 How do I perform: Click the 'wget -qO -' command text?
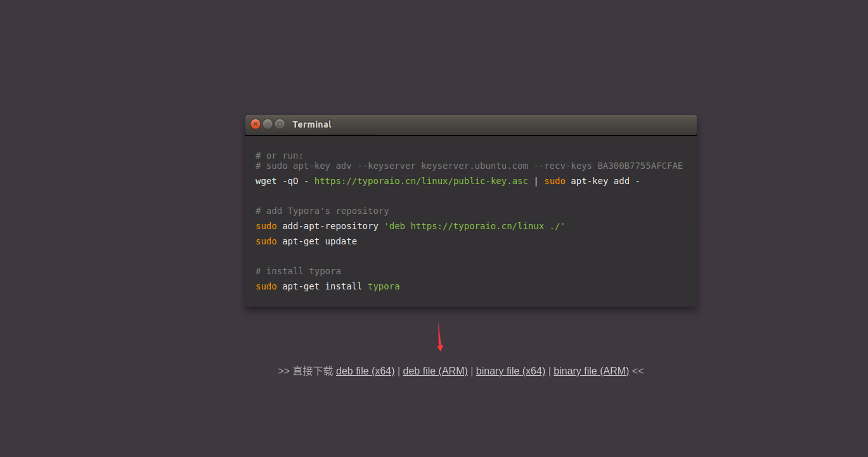[282, 181]
